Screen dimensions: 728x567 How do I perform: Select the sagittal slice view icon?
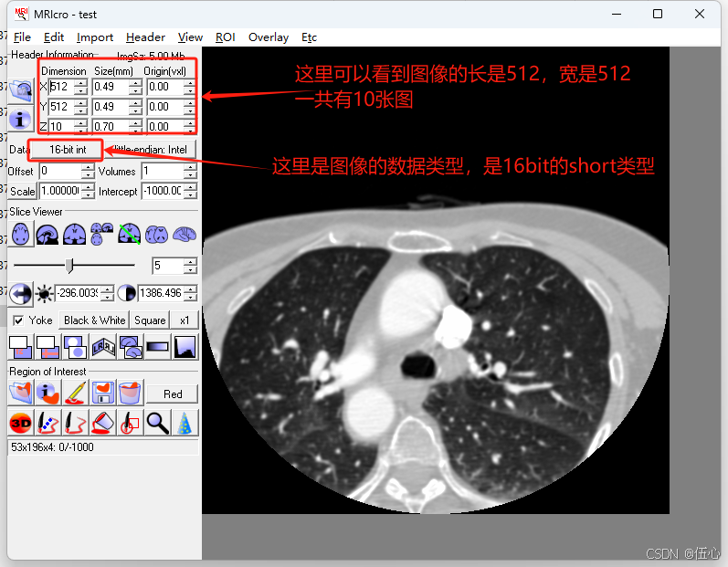(x=47, y=234)
